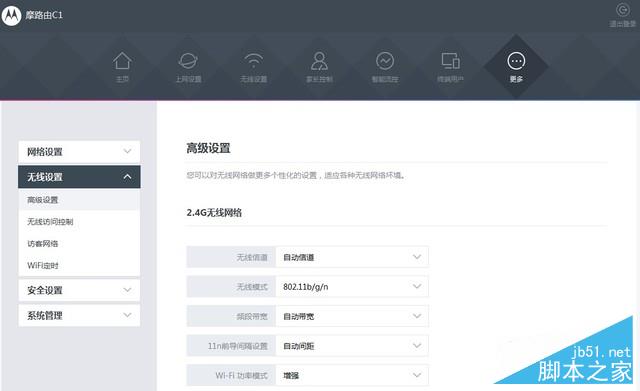
Task: Open the 主页 home icon
Action: coord(122,61)
